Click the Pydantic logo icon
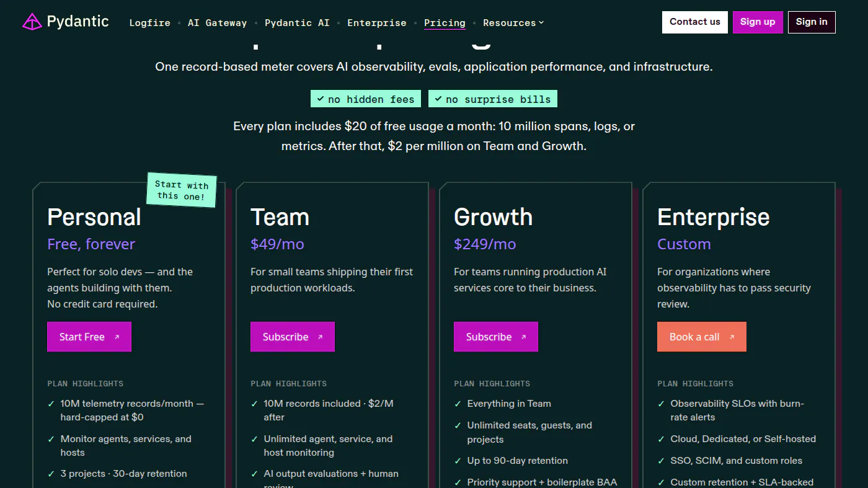868x488 pixels. (32, 22)
